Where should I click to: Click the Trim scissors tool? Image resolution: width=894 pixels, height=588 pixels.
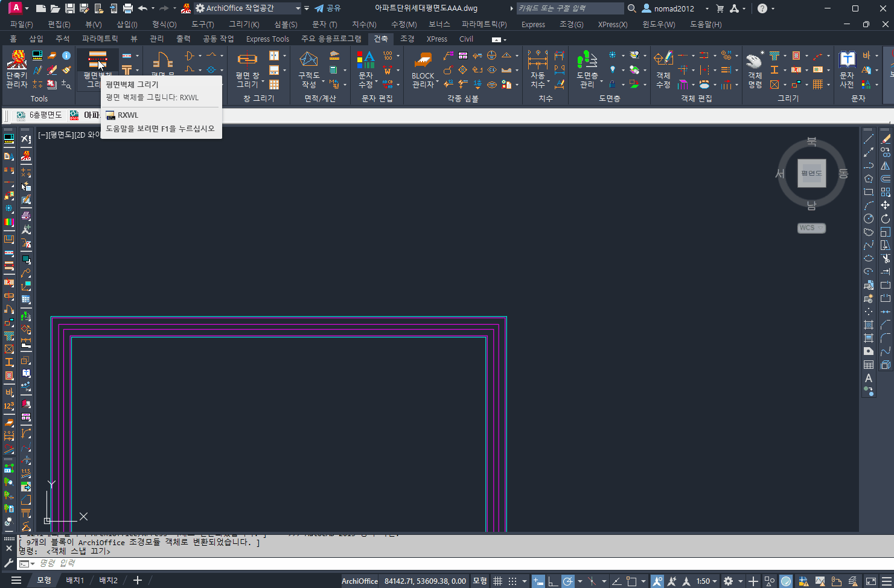pos(886,258)
